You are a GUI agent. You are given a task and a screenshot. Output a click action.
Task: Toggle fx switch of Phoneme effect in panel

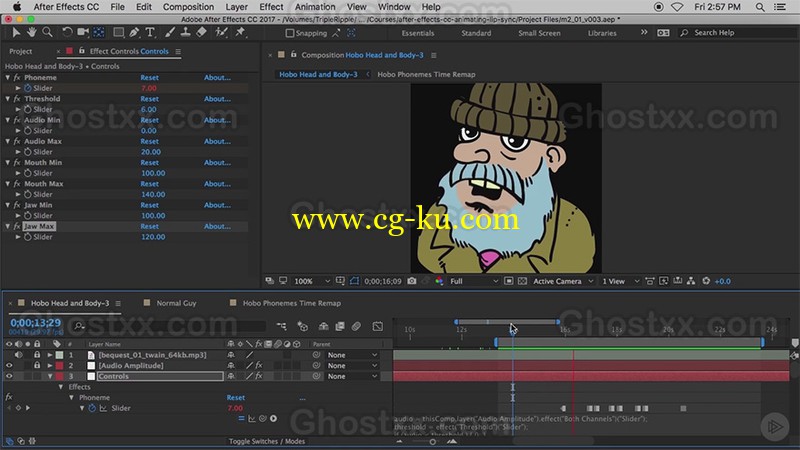click(x=17, y=78)
